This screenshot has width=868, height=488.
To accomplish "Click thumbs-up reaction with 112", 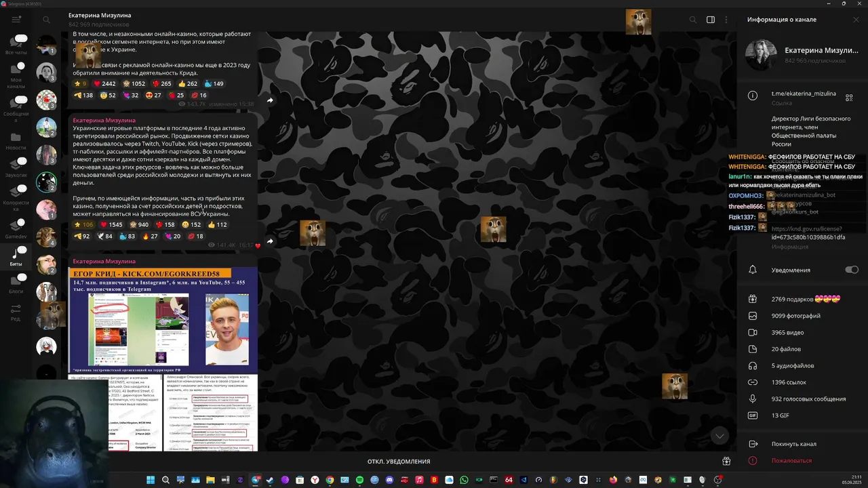I will pos(217,225).
